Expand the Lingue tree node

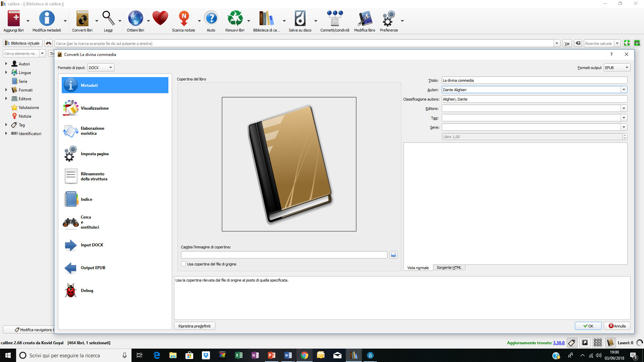pos(6,72)
